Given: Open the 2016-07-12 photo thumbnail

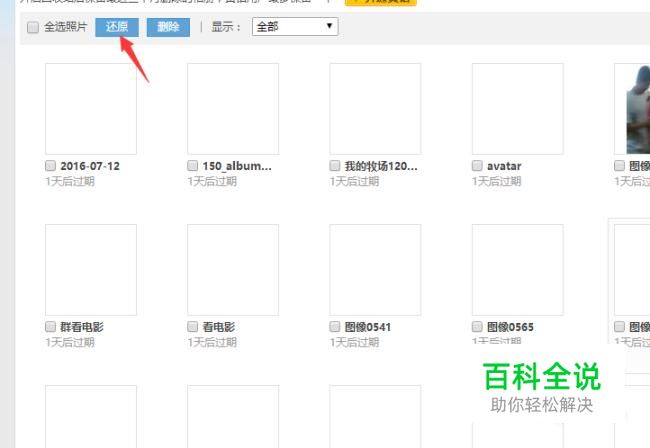Looking at the screenshot, I should tap(91, 109).
